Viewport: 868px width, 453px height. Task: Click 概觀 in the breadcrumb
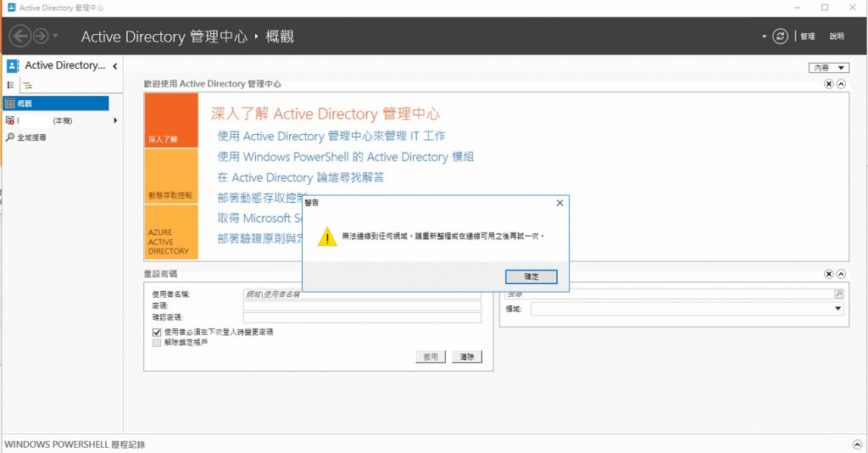pos(280,36)
